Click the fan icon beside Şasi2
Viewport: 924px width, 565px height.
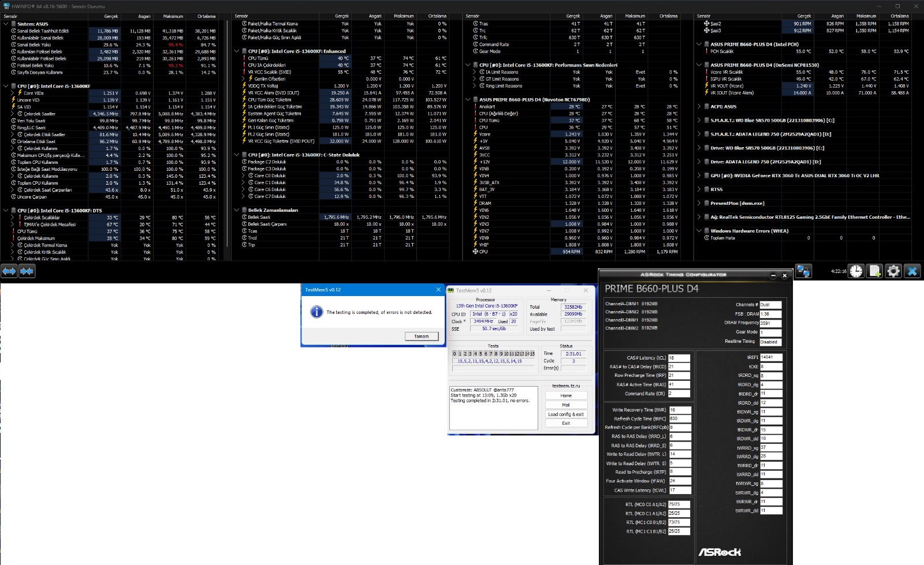[x=706, y=24]
